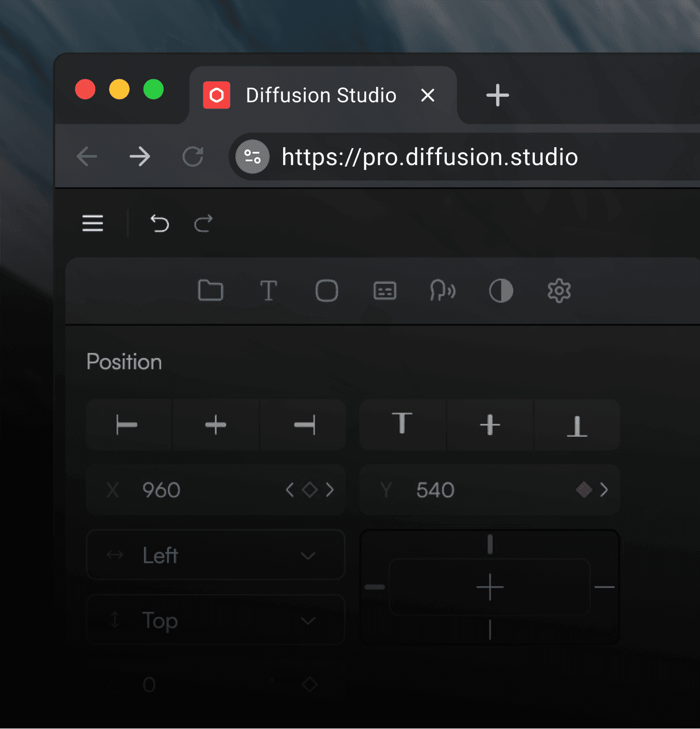Select the Text tool icon
700x729 pixels.
pyautogui.click(x=269, y=291)
